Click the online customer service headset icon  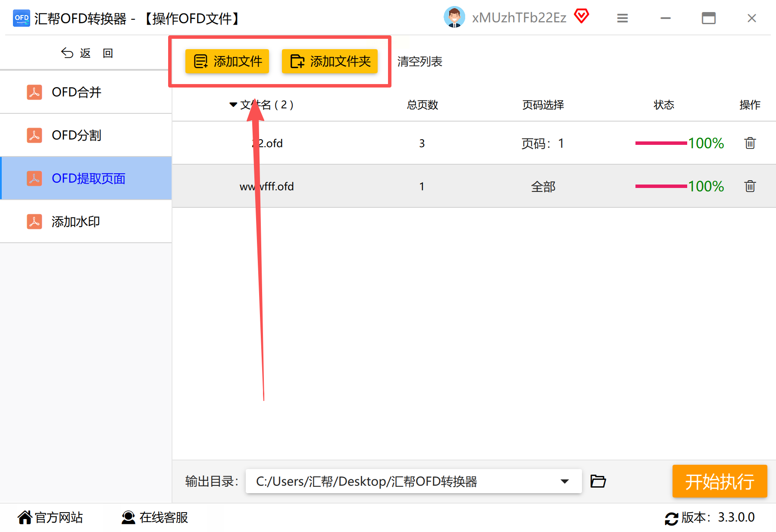tap(128, 517)
